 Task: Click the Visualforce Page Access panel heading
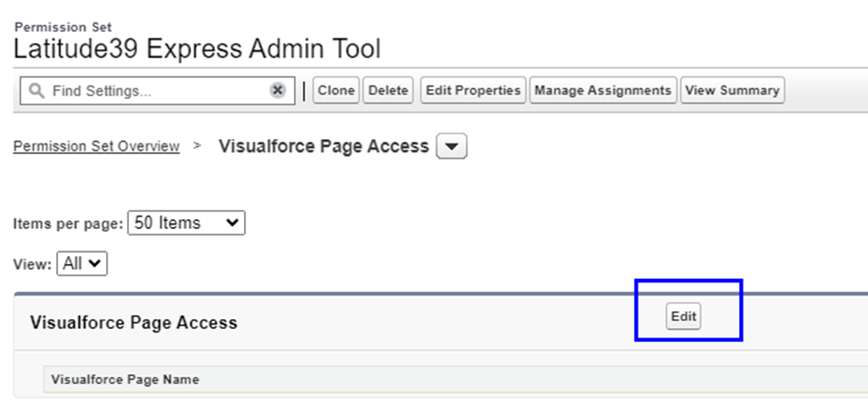134,323
